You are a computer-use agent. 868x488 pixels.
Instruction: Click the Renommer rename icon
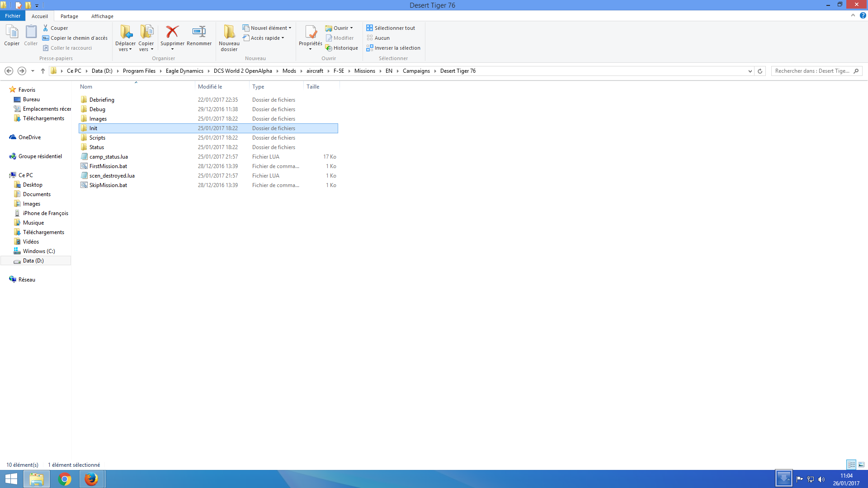tap(199, 35)
